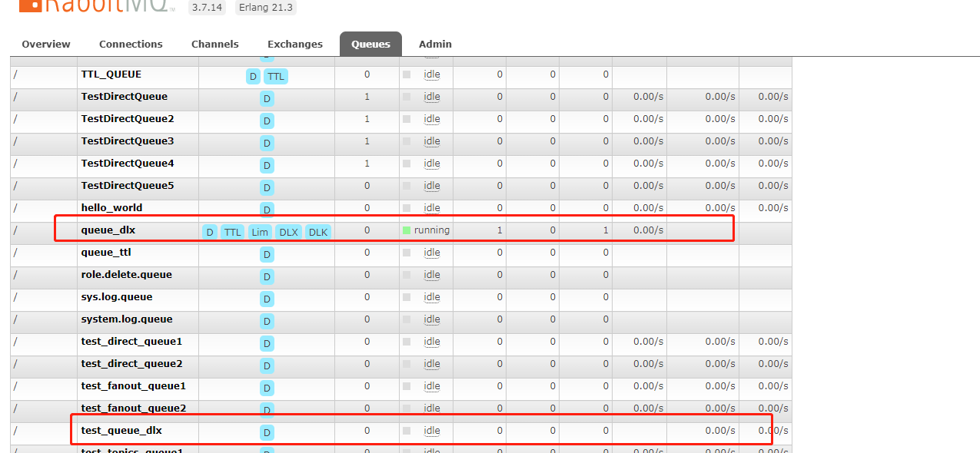This screenshot has height=453, width=980.
Task: Click the DLK badge on queue_dlx row
Action: pyautogui.click(x=317, y=232)
